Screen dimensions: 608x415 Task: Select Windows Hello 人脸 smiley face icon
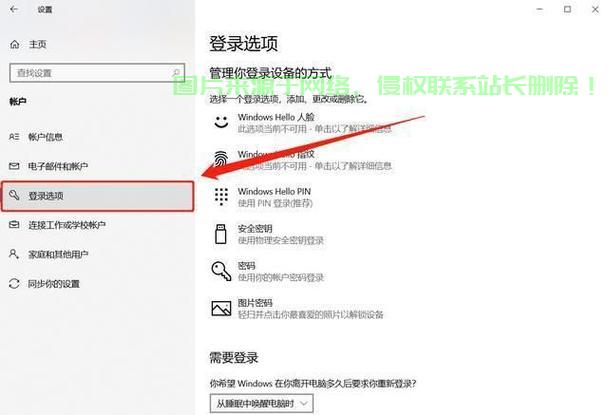(221, 122)
